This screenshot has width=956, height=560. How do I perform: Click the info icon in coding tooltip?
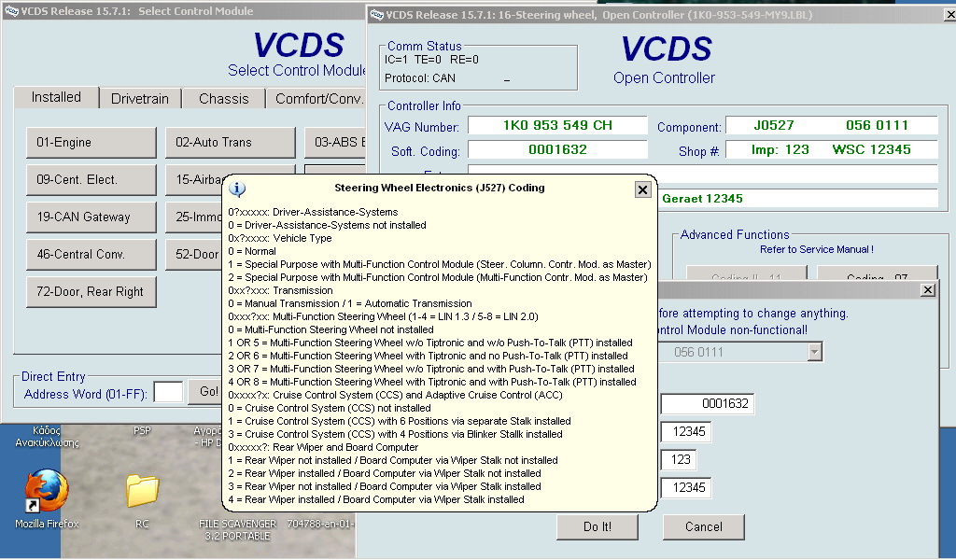tap(237, 189)
